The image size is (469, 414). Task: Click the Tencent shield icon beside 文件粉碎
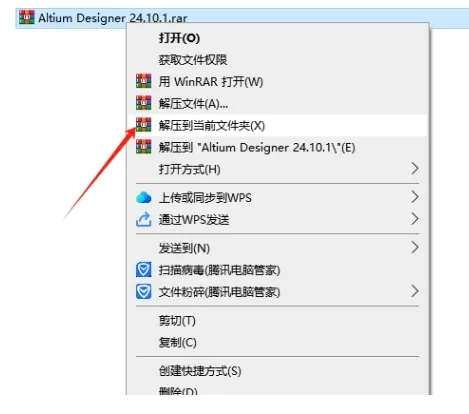[x=144, y=292]
